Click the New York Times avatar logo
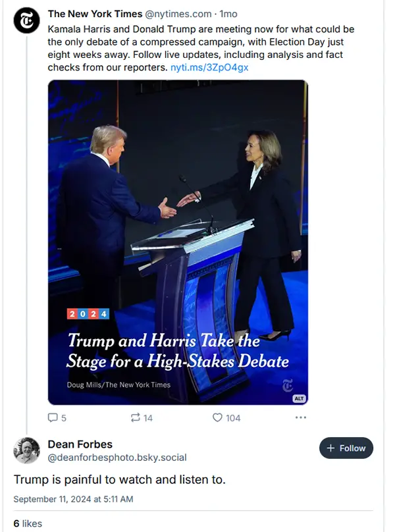 click(x=26, y=20)
